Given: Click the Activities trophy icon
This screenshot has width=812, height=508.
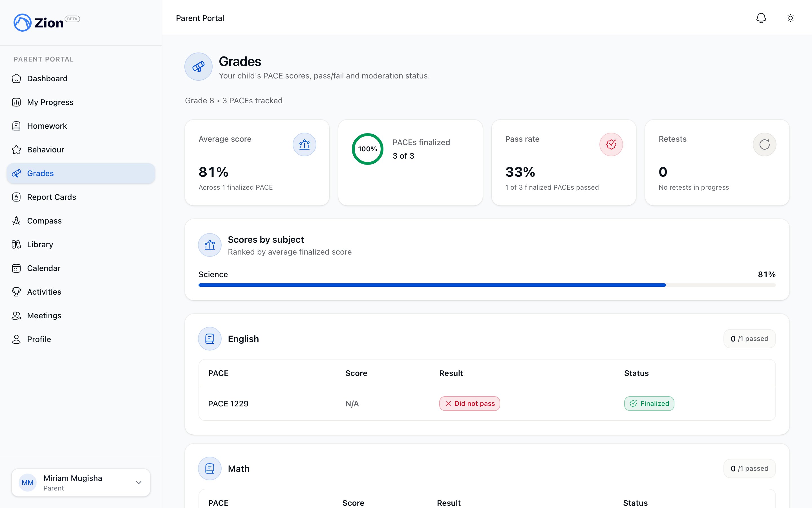Looking at the screenshot, I should 16,292.
